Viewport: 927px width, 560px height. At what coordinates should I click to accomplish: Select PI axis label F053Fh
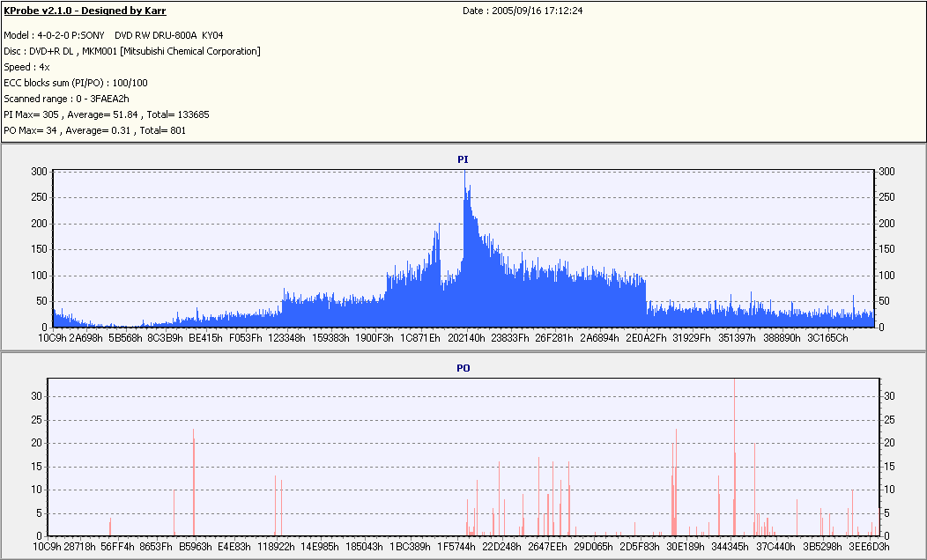point(245,338)
